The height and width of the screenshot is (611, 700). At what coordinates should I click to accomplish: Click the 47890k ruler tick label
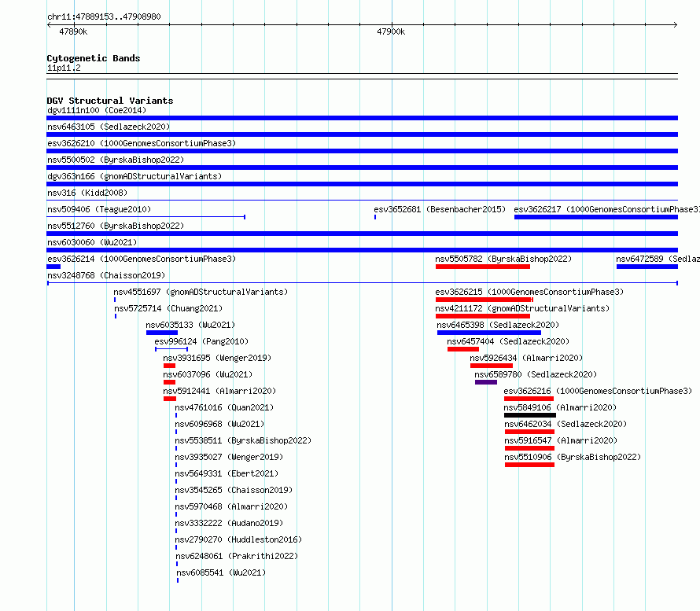[x=73, y=31]
